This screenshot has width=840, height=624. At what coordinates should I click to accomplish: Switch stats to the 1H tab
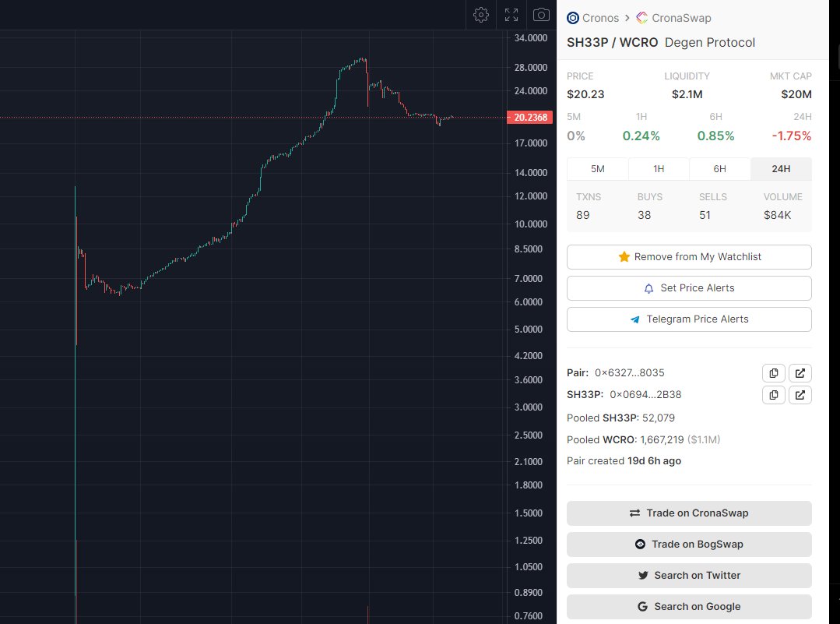[x=659, y=169]
